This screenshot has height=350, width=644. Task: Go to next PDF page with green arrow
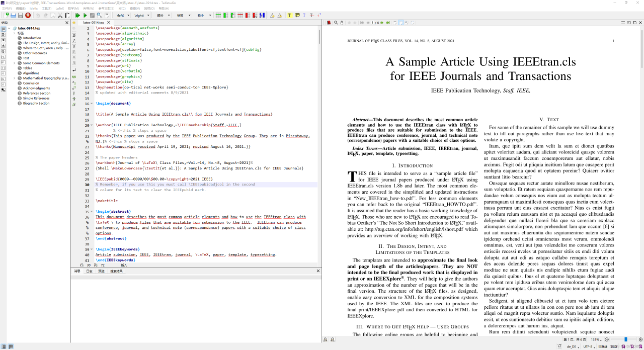[382, 23]
